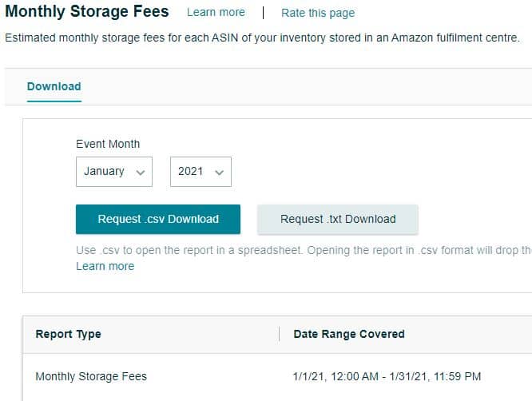Viewport: 532px width, 401px height.
Task: Click the Monthly Storage Fees page heading
Action: tap(87, 11)
